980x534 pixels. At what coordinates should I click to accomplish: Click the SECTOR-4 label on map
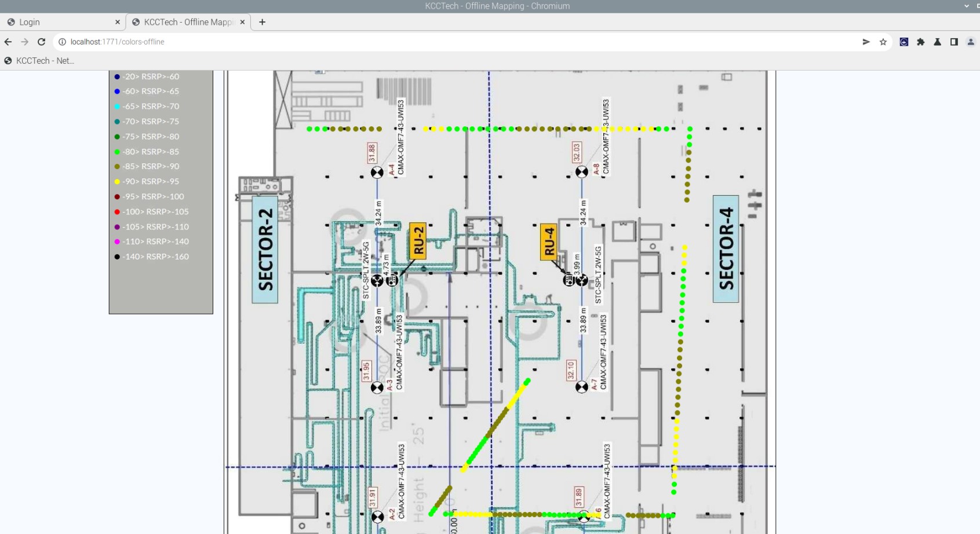[x=726, y=248]
